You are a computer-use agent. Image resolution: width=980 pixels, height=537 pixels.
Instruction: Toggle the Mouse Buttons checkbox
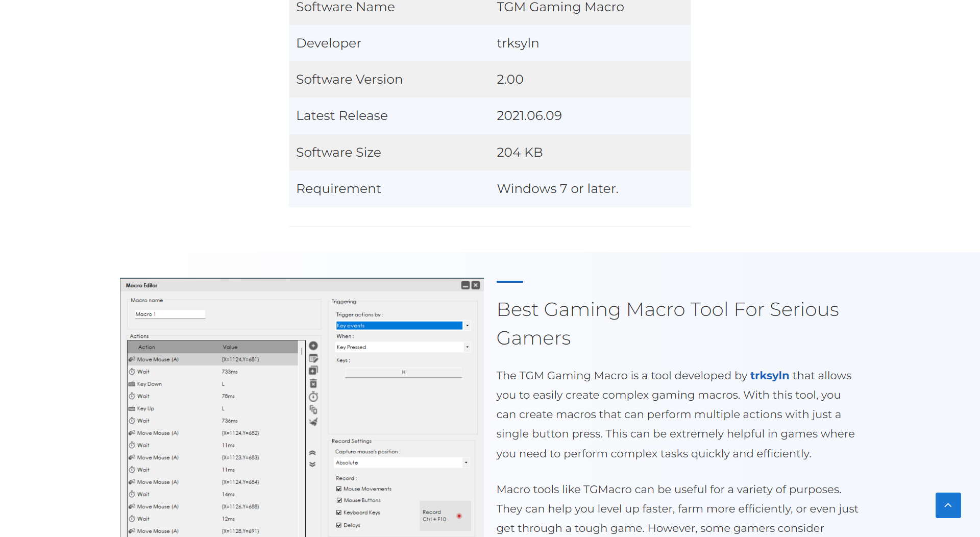click(339, 500)
